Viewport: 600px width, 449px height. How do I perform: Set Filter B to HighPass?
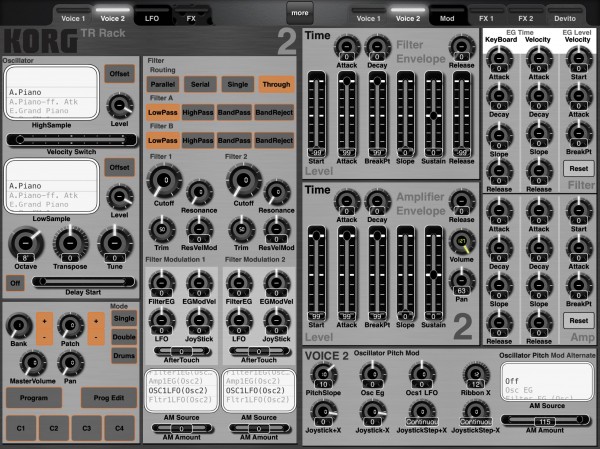tap(198, 140)
